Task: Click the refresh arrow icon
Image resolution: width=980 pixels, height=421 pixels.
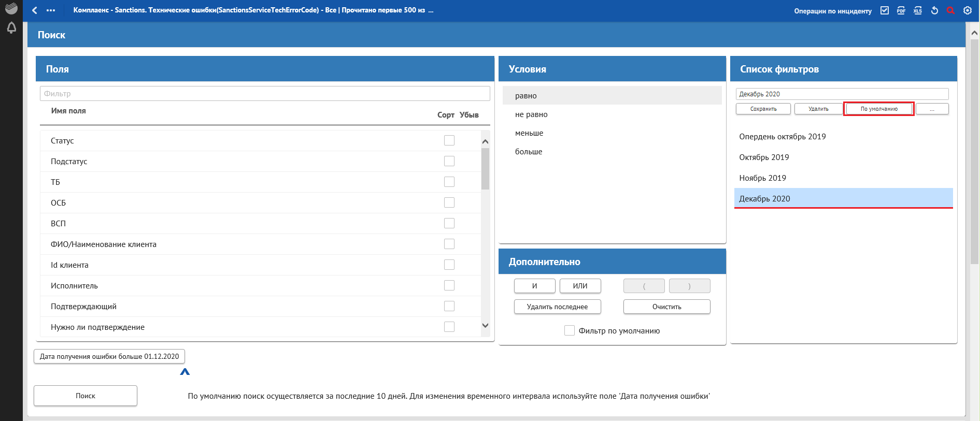Action: pos(934,10)
